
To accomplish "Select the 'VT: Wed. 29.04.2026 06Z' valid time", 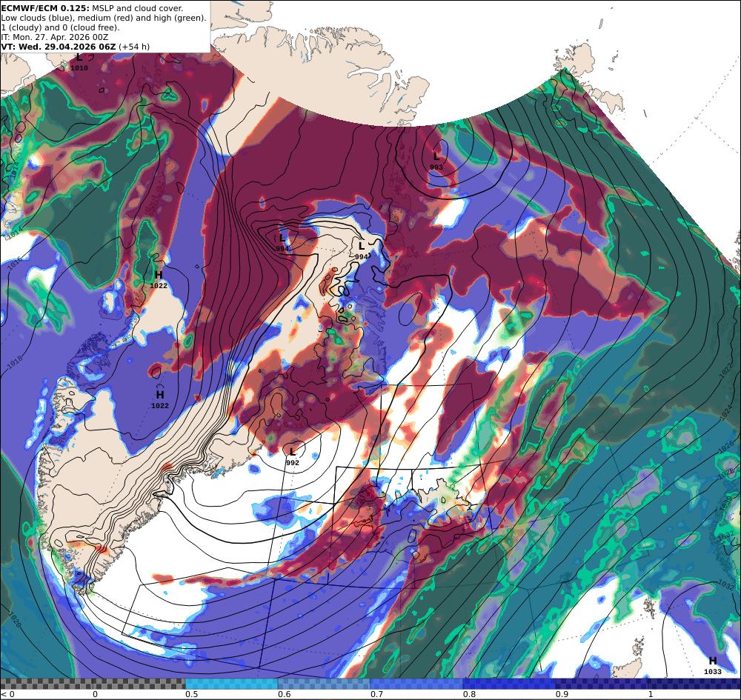I will point(59,47).
